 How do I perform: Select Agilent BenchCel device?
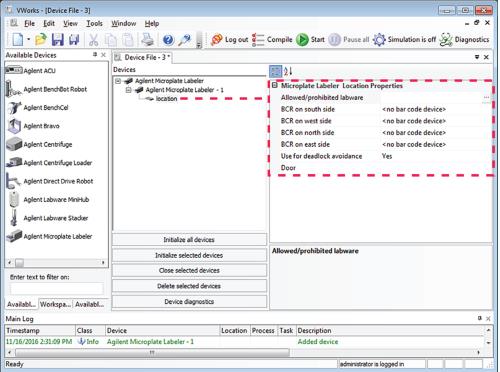(x=37, y=108)
